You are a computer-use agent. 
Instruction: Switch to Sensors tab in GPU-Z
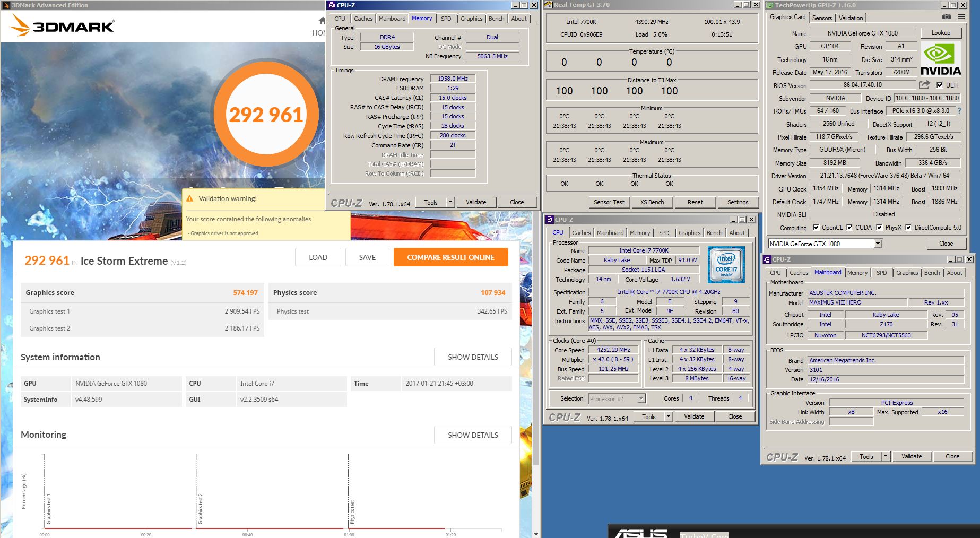(x=822, y=18)
